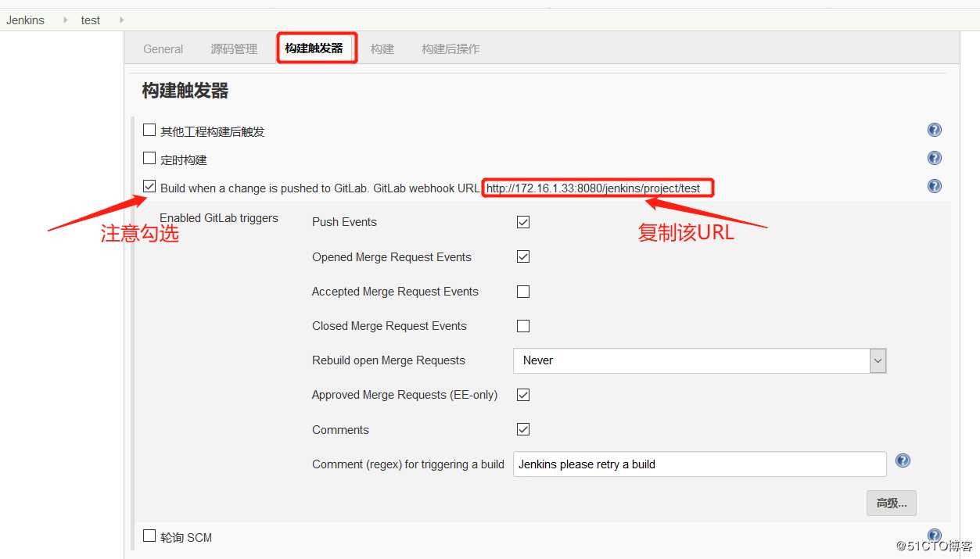Toggle Opened Merge Request Events checkbox

coord(523,256)
